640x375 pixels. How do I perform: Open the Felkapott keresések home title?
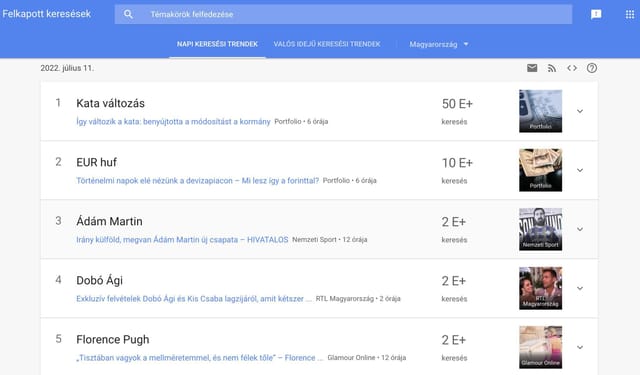(47, 14)
